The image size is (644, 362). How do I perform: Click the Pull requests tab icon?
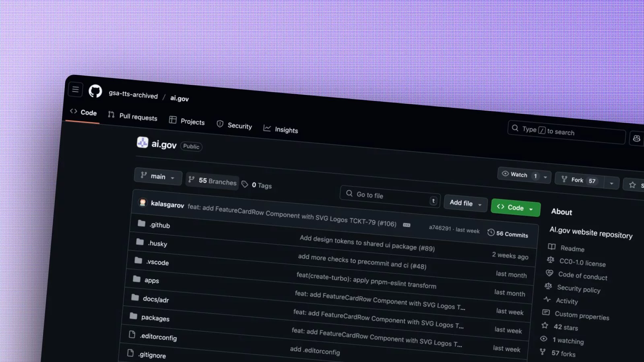pos(111,114)
